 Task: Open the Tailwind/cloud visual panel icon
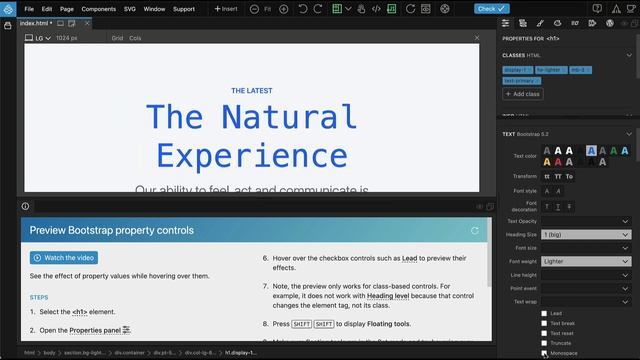pyautogui.click(x=557, y=23)
